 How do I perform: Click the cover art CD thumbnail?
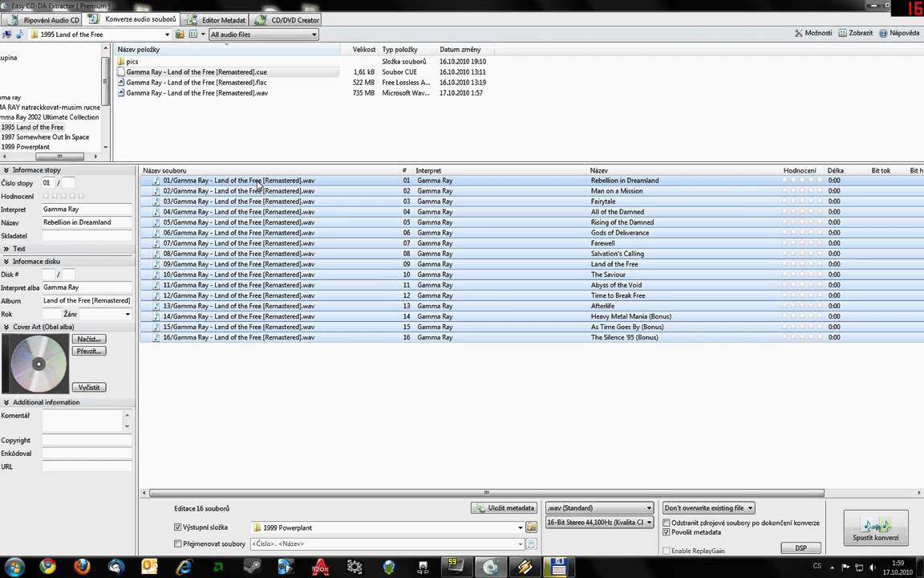[35, 364]
